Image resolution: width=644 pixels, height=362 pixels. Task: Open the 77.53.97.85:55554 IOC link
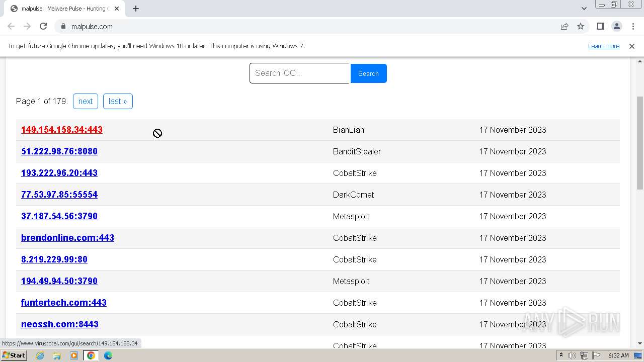[59, 195]
